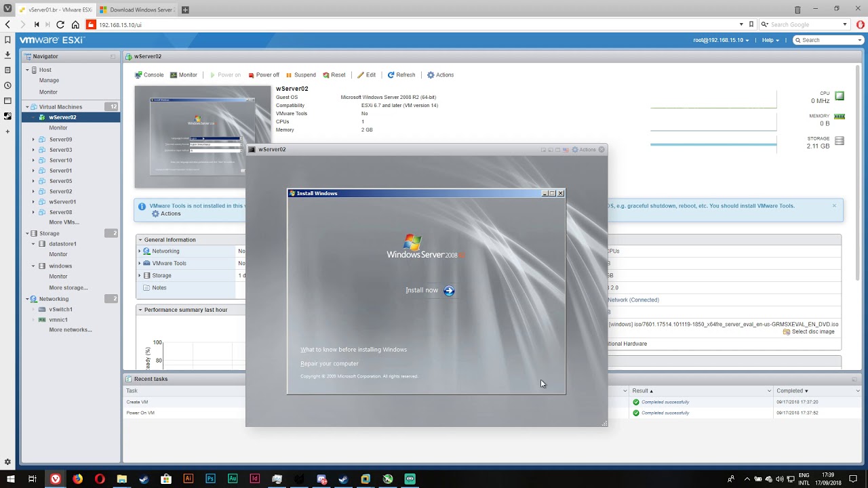Launch Photoshop from the taskbar

coord(210,479)
